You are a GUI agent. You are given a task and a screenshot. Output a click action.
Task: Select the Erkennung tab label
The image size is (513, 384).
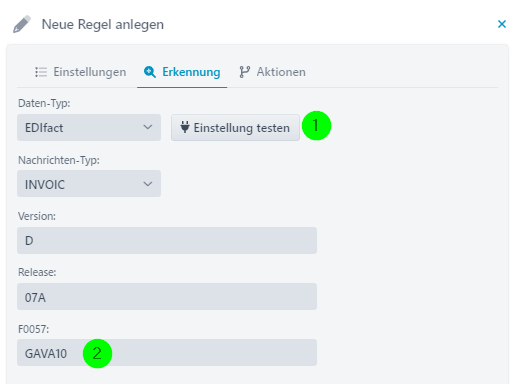tap(191, 72)
